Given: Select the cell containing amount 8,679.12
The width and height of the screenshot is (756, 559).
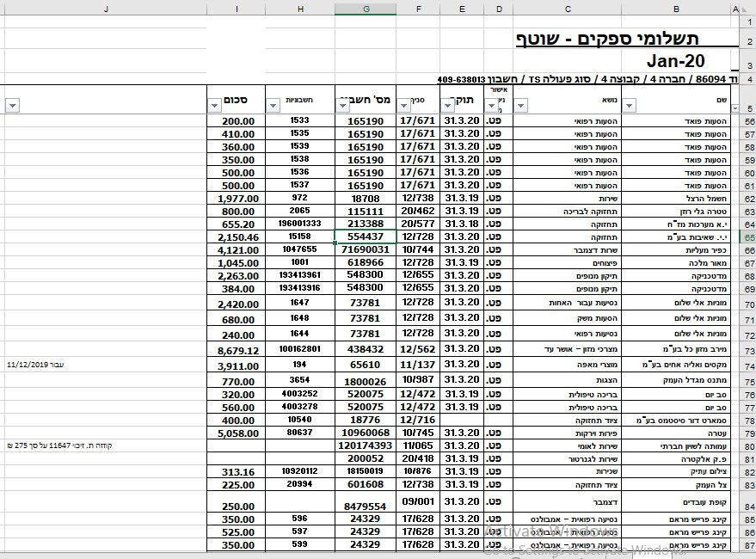Looking at the screenshot, I should click(237, 350).
